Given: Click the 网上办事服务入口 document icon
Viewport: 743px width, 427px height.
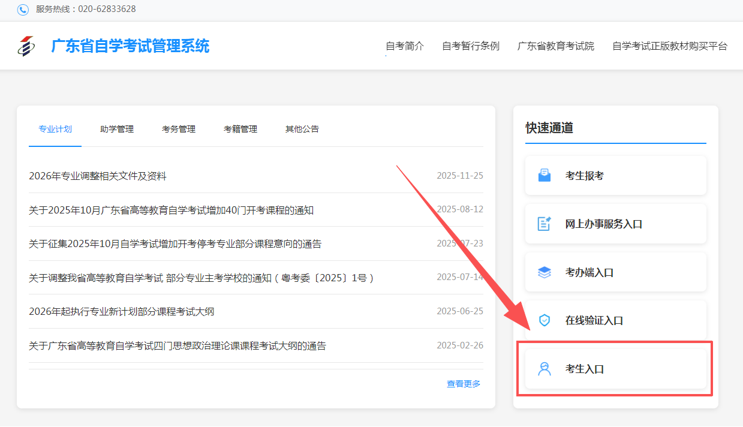Looking at the screenshot, I should [544, 224].
